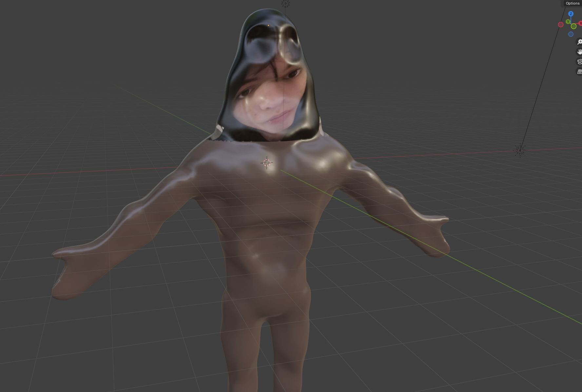Snap view to the blue Z axis

point(571,14)
